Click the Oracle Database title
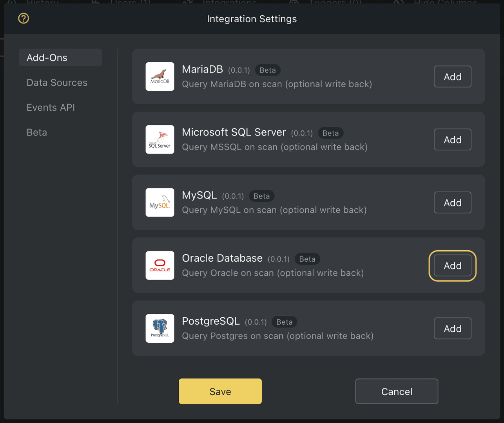 click(x=222, y=258)
